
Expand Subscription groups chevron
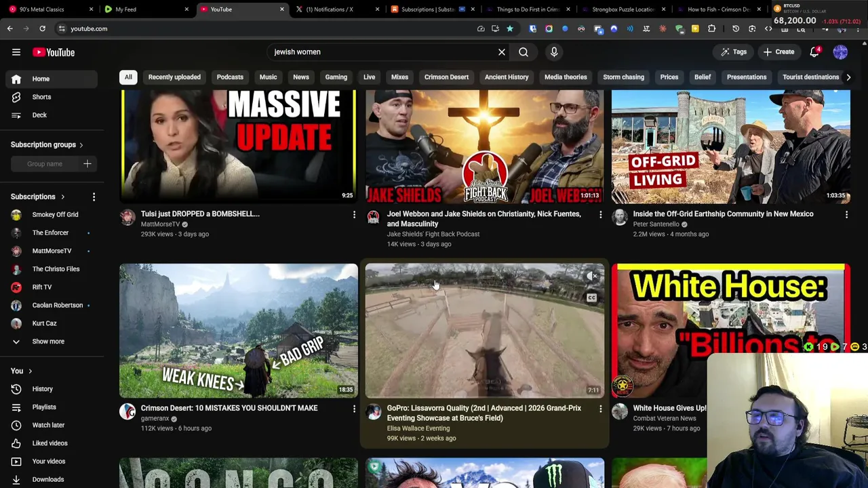point(81,145)
